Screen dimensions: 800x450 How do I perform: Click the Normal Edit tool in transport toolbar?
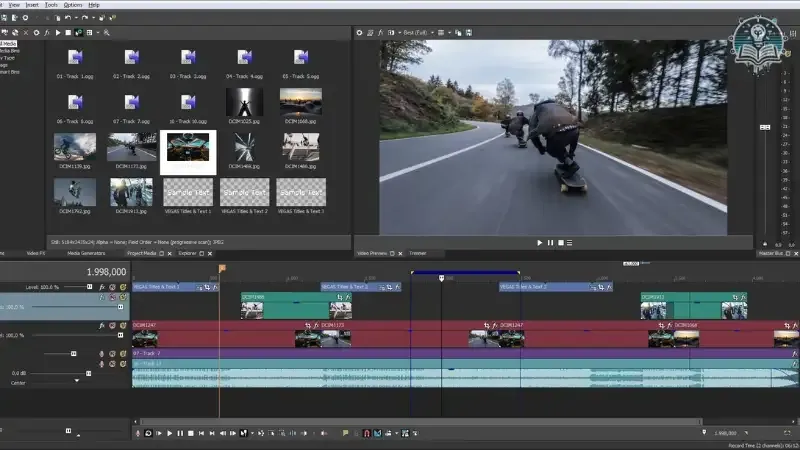[x=244, y=433]
